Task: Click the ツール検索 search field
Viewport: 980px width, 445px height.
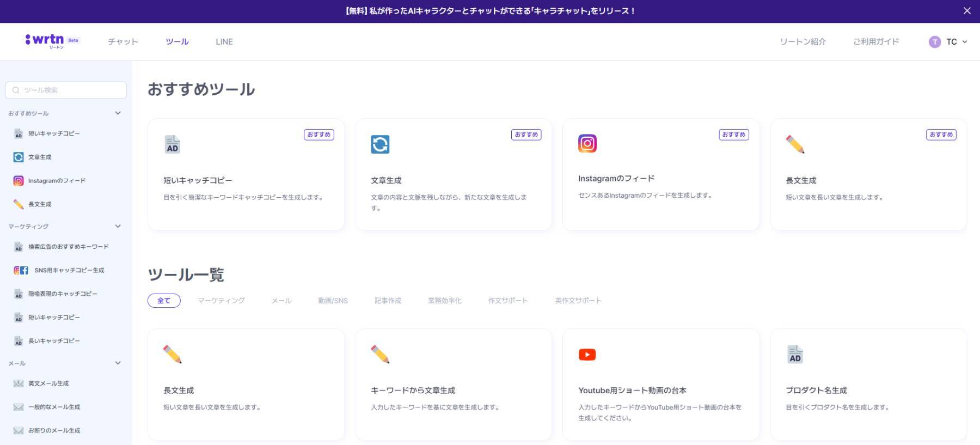Action: click(66, 90)
